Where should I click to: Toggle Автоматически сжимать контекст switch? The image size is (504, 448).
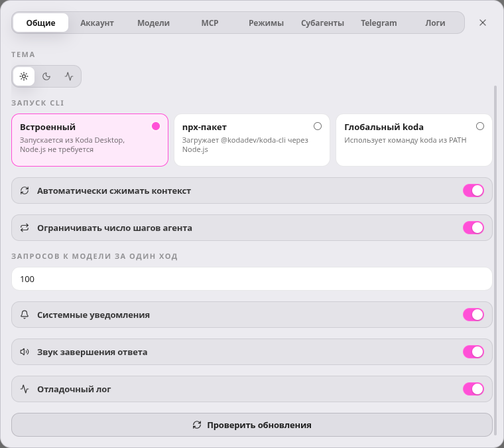click(x=473, y=190)
